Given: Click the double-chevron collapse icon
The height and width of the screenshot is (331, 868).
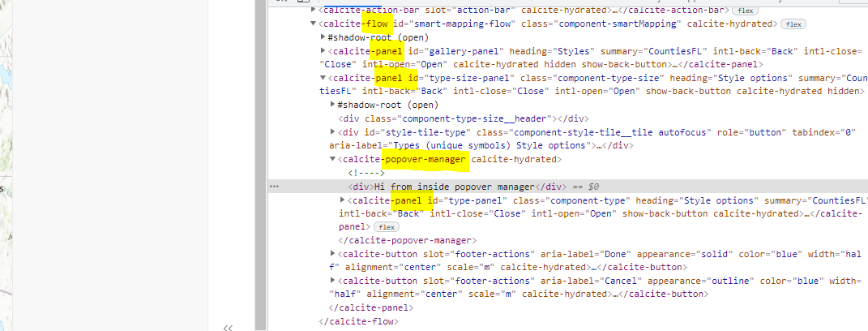Looking at the screenshot, I should 228,327.
